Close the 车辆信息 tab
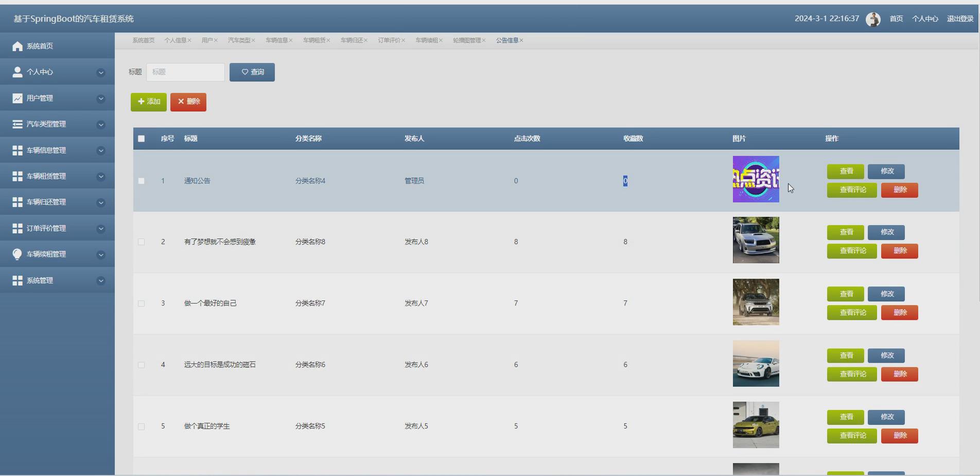 tap(291, 40)
